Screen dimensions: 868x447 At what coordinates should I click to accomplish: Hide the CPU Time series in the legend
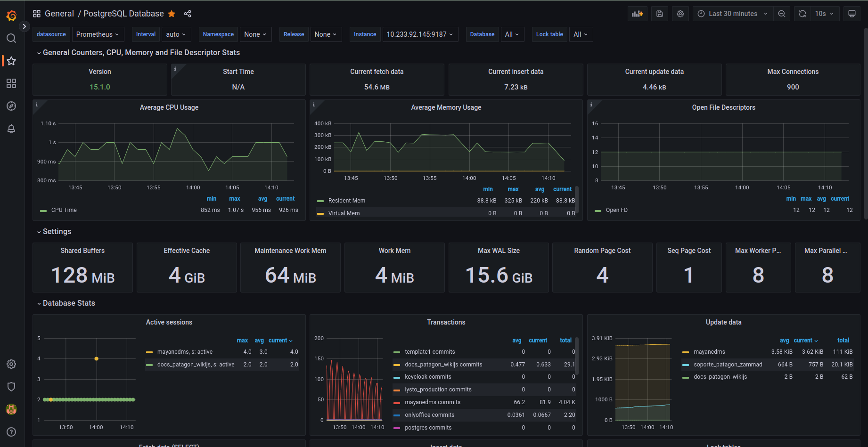64,210
